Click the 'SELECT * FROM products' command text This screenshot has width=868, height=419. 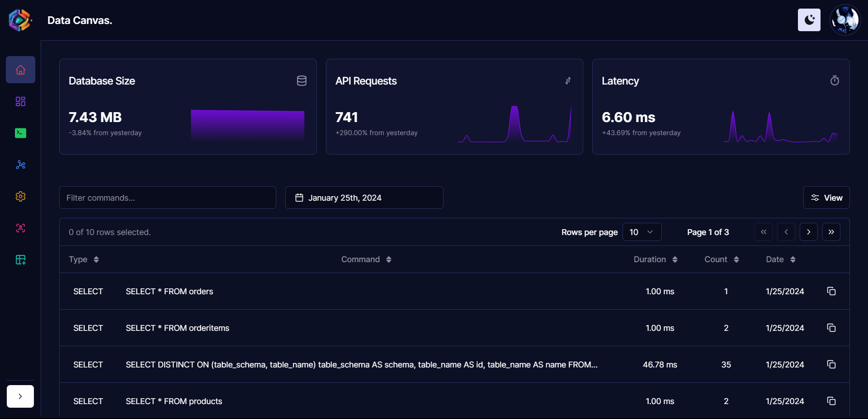click(x=174, y=401)
